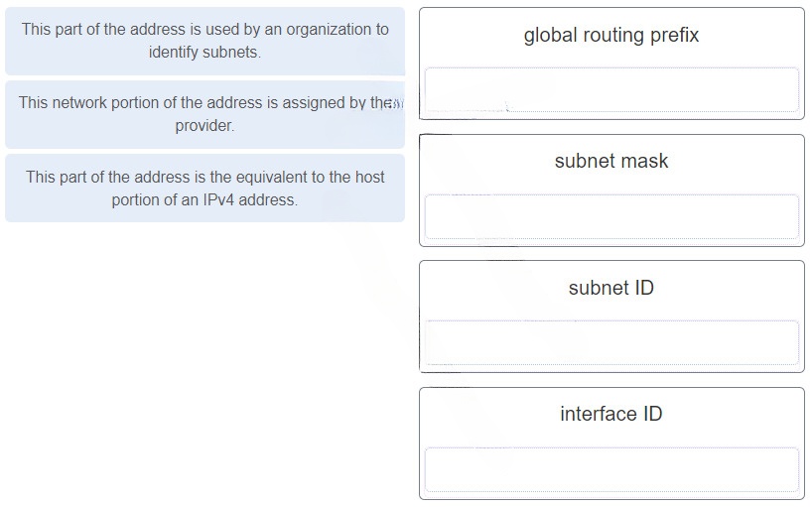
Task: Pick the card mentioning an IPv4 address
Action: [x=205, y=189]
